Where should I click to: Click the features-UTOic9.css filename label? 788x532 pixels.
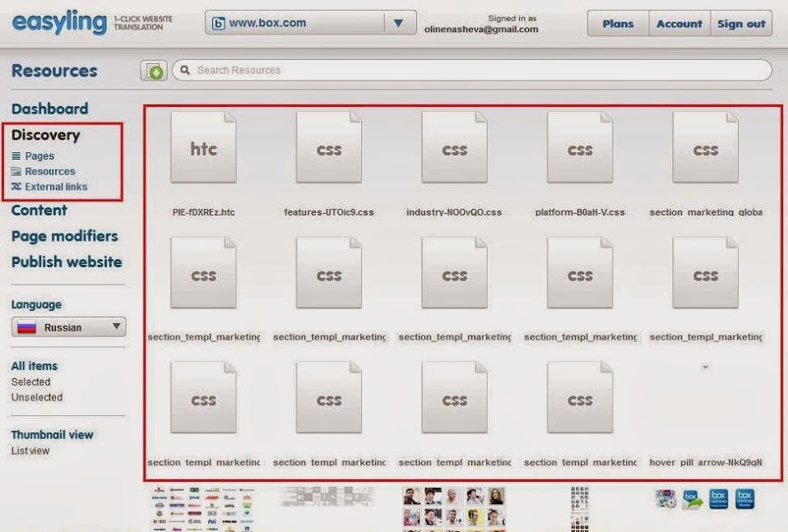[x=329, y=212]
